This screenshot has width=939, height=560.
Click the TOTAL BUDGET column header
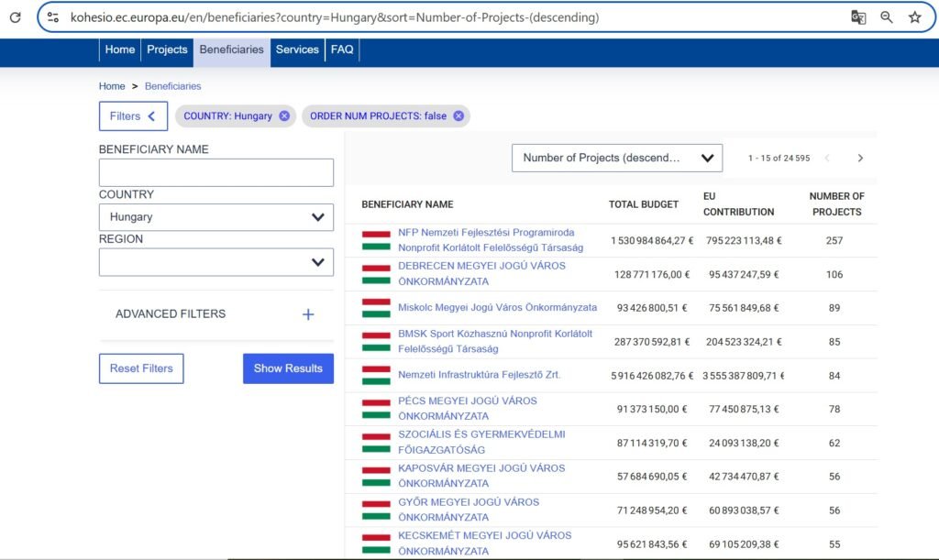pos(644,204)
